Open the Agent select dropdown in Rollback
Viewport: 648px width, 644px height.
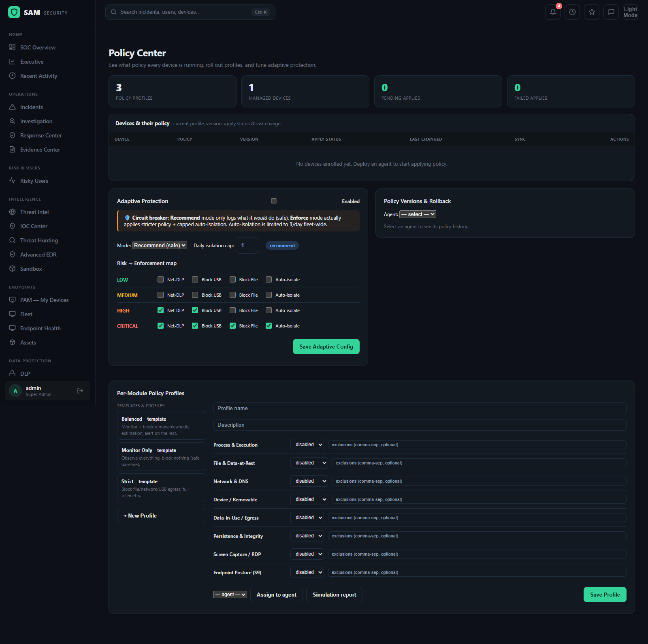pos(418,214)
